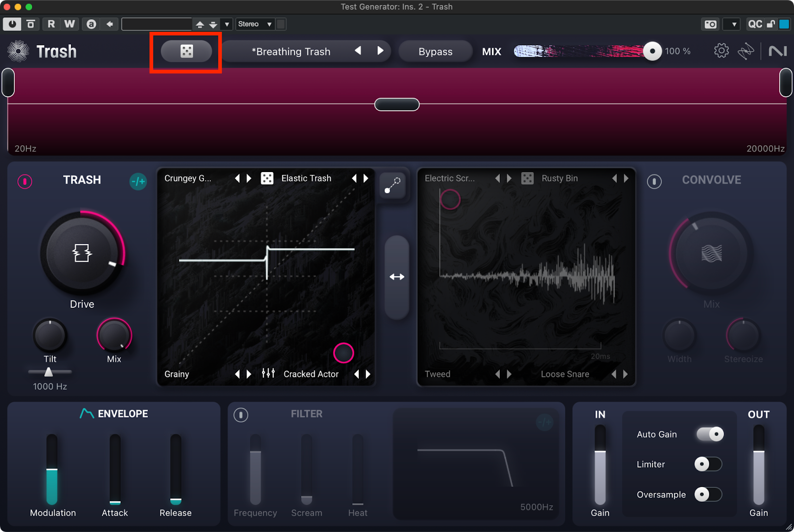Screen dimensions: 794x532
Task: Toggle host Read automation R button
Action: pyautogui.click(x=51, y=24)
